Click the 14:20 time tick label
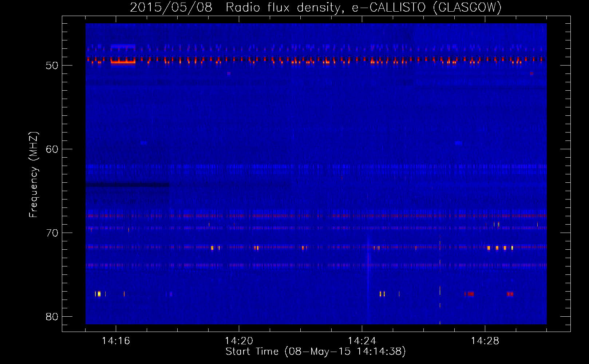The image size is (589, 364). 239,341
